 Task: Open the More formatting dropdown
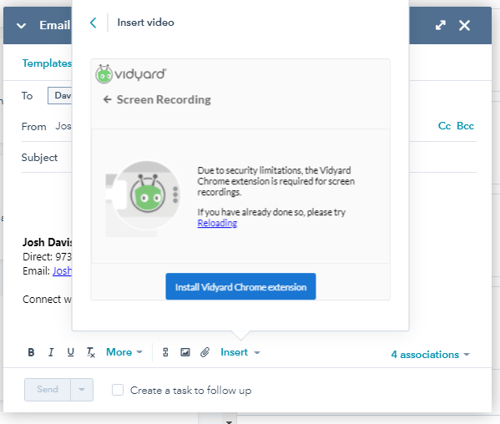point(124,352)
